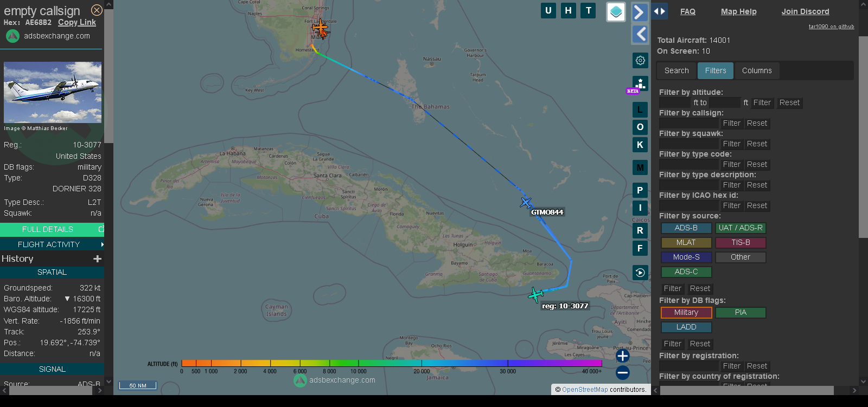Select the GTMO844 aircraft icon on map
Screen dimensions: 868x407
tap(526, 203)
